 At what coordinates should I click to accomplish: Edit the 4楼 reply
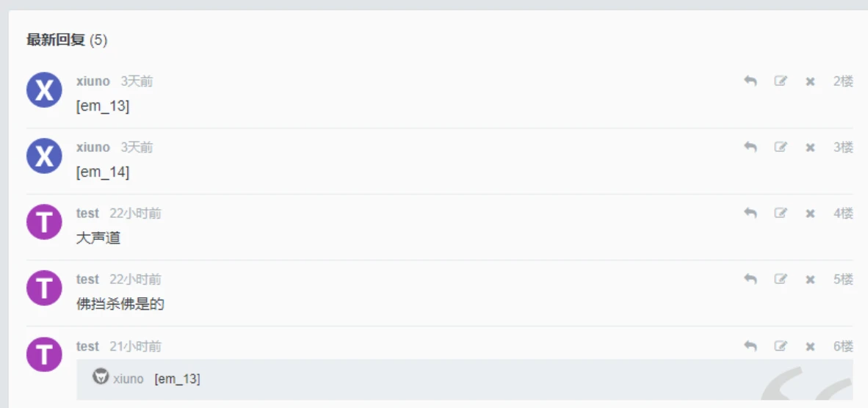(x=781, y=214)
